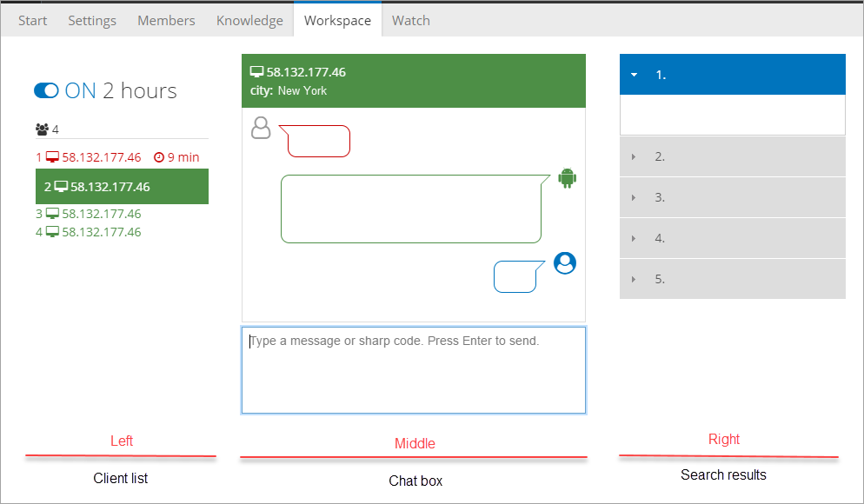This screenshot has height=504, width=864.
Task: Collapse search result 1 panel
Action: [x=732, y=75]
